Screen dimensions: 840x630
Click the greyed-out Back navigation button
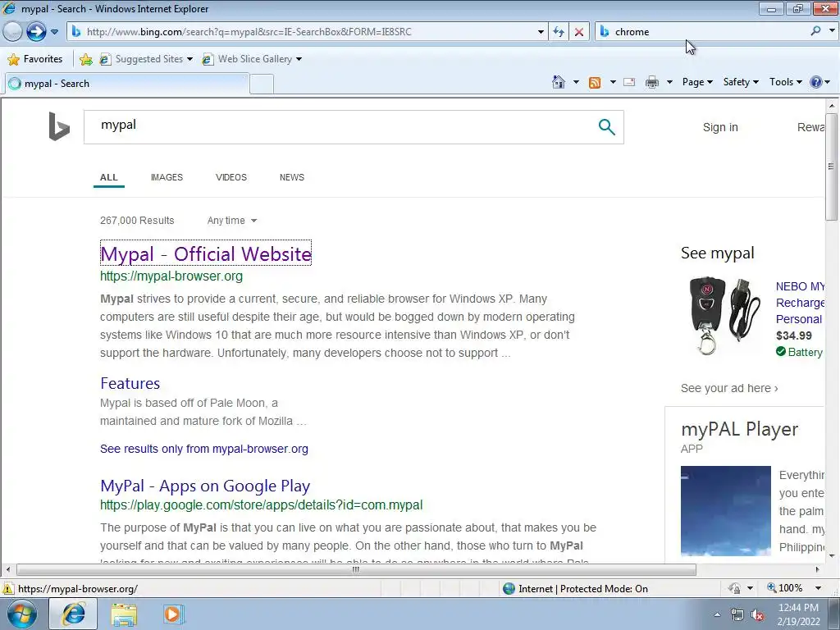12,32
